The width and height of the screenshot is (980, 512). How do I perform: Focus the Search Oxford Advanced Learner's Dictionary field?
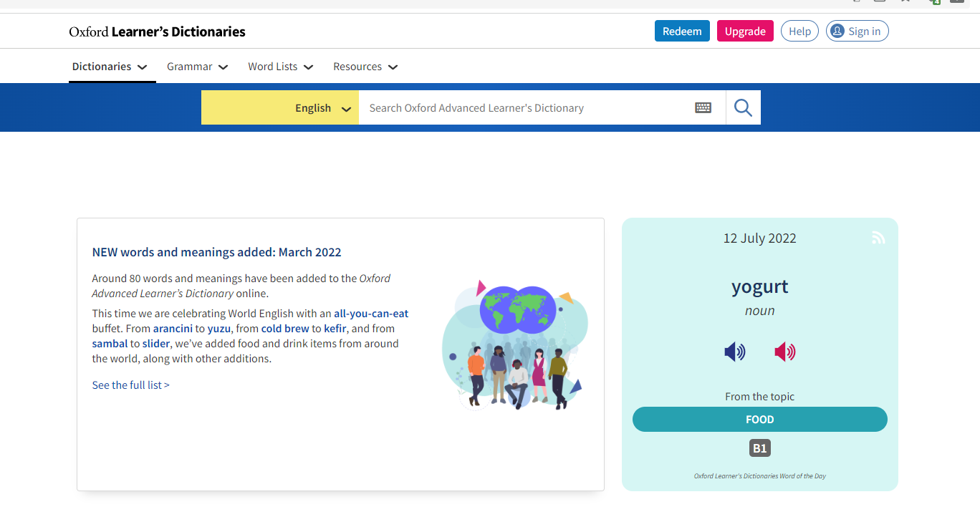tap(527, 107)
